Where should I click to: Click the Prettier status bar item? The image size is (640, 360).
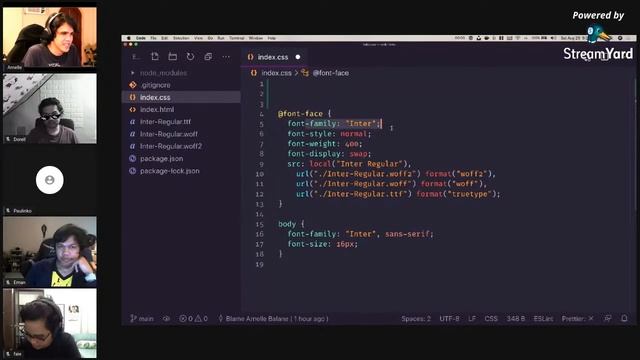click(578, 318)
